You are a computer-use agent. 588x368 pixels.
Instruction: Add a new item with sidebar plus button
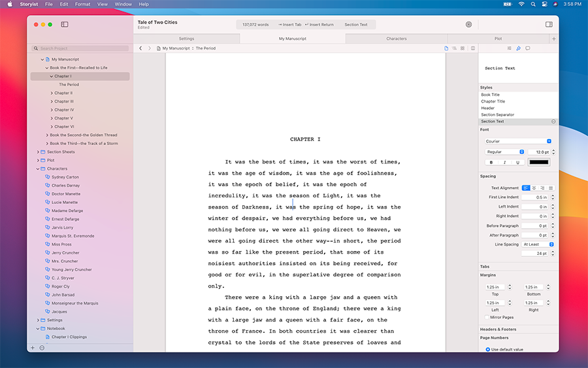point(33,348)
